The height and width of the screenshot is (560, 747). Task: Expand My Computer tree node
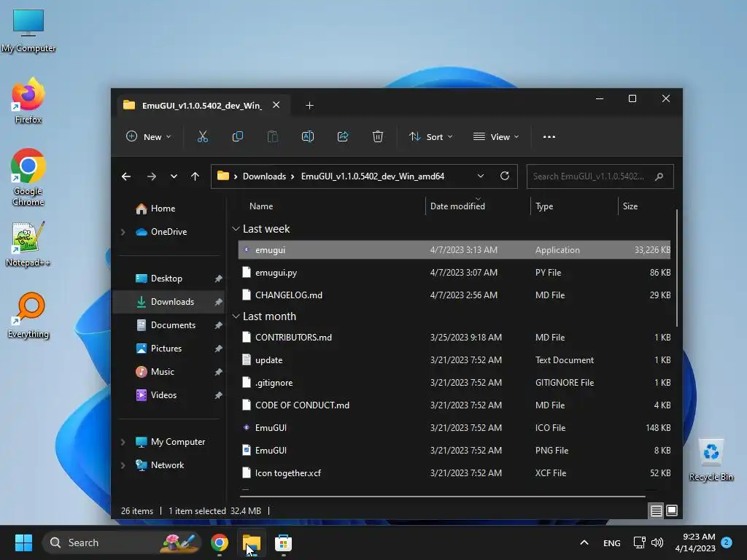pos(123,442)
